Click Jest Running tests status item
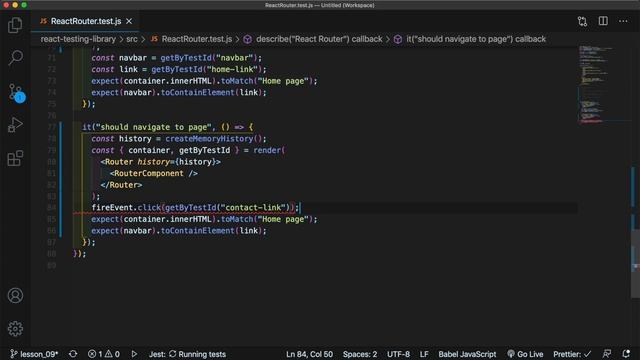The width and height of the screenshot is (640, 360). pyautogui.click(x=187, y=354)
